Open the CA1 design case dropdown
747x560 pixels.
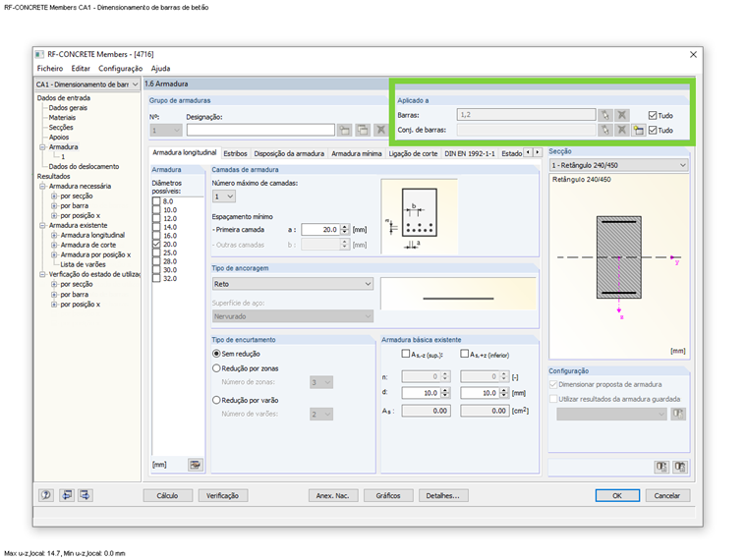tap(87, 84)
